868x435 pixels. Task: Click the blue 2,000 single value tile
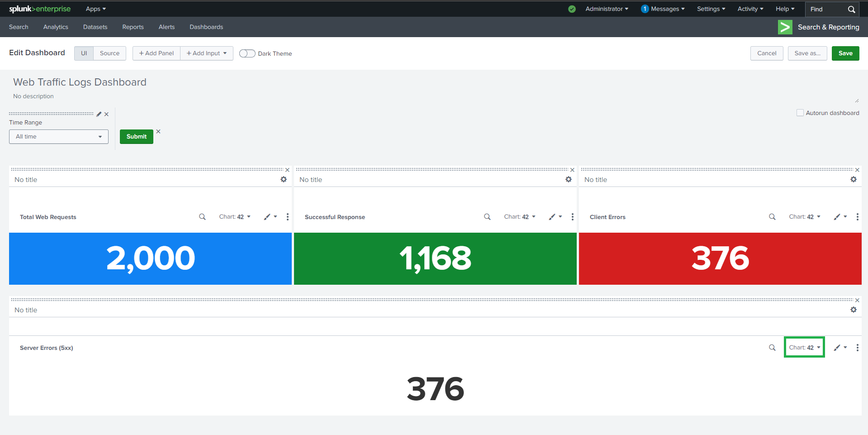tap(150, 258)
